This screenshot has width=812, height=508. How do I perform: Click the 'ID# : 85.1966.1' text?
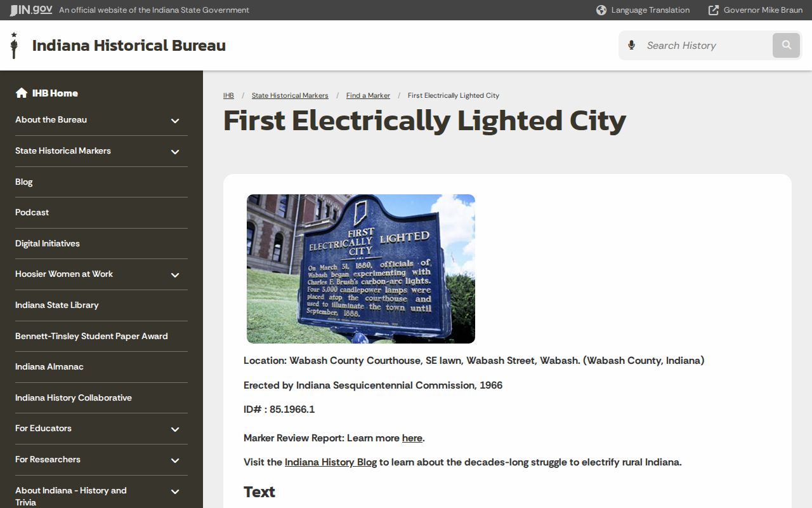coord(279,410)
